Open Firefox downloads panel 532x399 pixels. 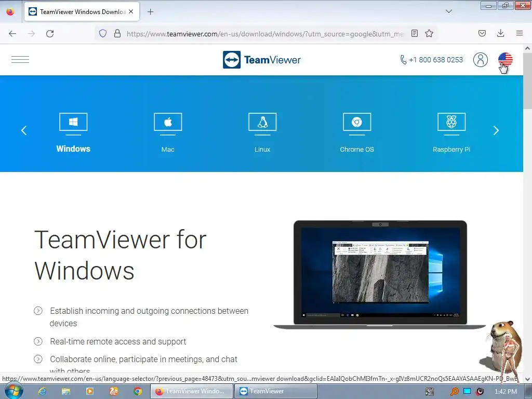pyautogui.click(x=500, y=33)
